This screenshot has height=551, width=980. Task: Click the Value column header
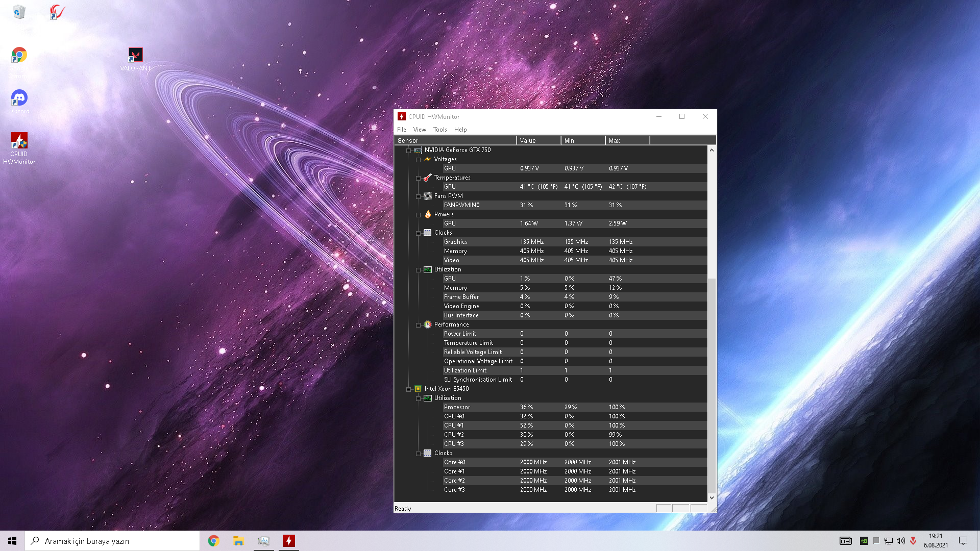pyautogui.click(x=538, y=140)
